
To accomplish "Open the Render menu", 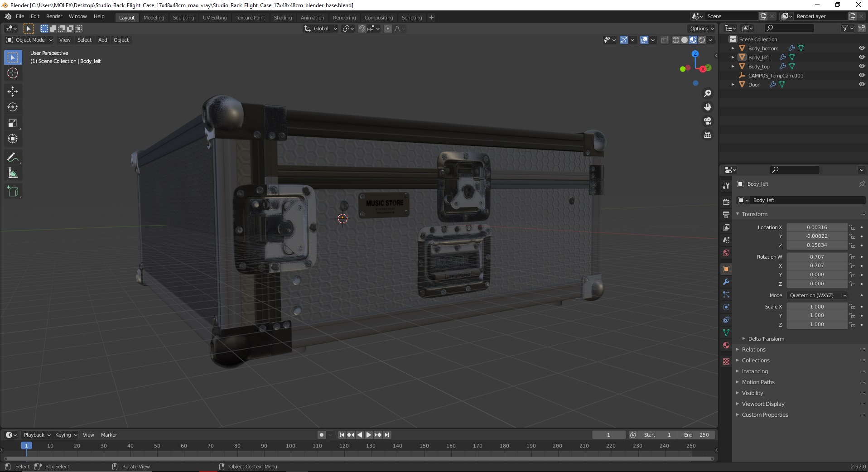I will click(54, 16).
